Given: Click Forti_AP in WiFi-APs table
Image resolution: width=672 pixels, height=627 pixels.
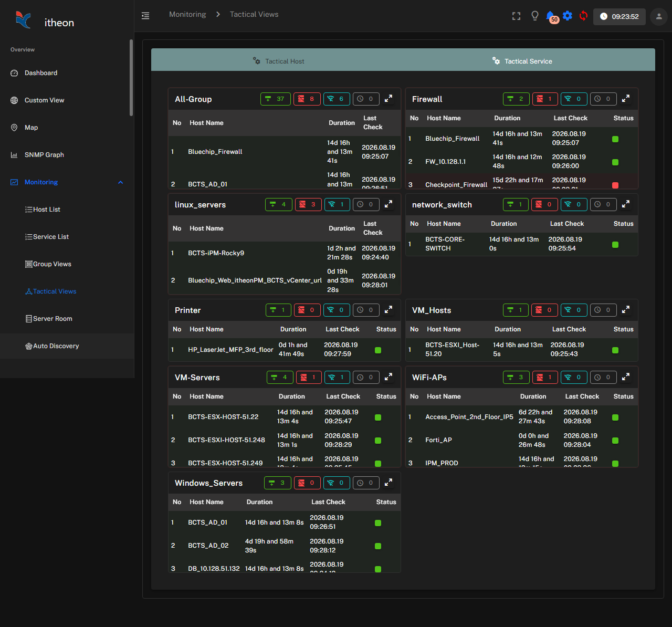Looking at the screenshot, I should (438, 440).
